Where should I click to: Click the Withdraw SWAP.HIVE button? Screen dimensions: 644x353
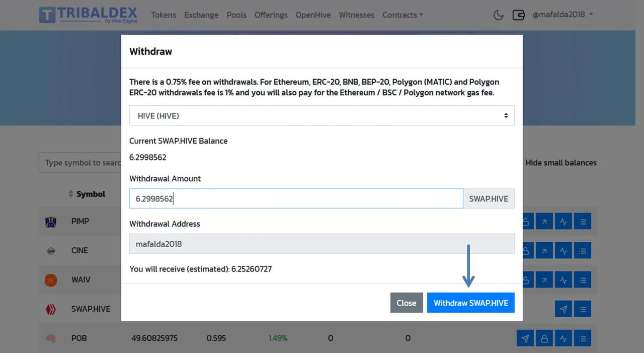(x=471, y=303)
